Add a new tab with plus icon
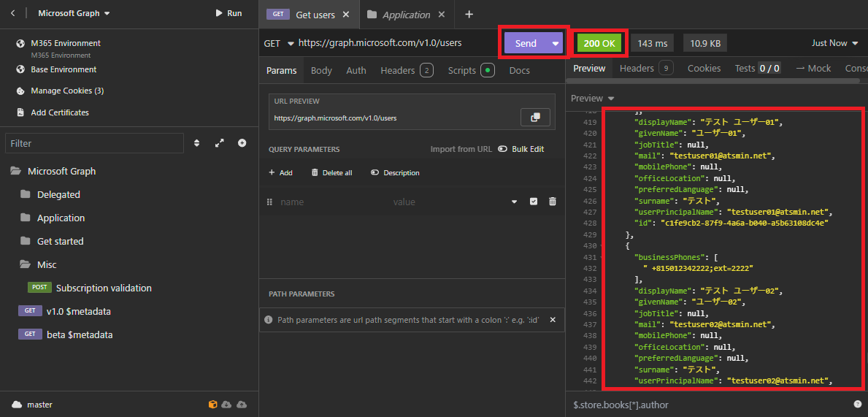This screenshot has width=868, height=417. (x=469, y=15)
